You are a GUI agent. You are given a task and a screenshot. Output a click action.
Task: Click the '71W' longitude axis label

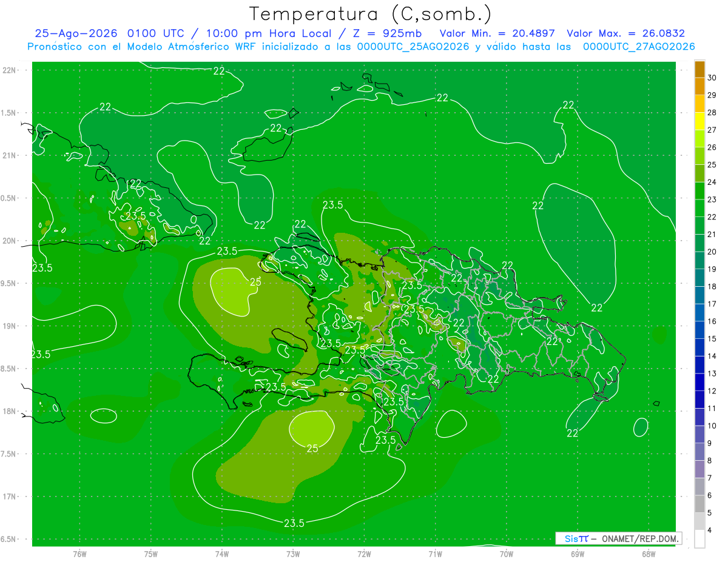(435, 554)
